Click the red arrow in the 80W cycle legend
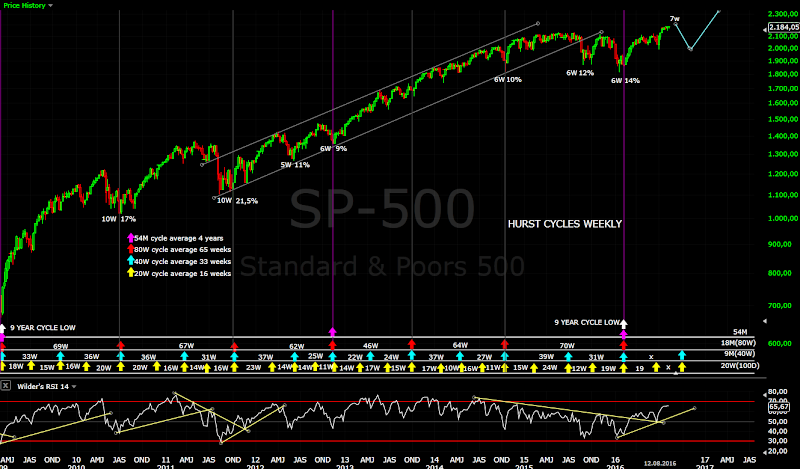 click(x=131, y=250)
